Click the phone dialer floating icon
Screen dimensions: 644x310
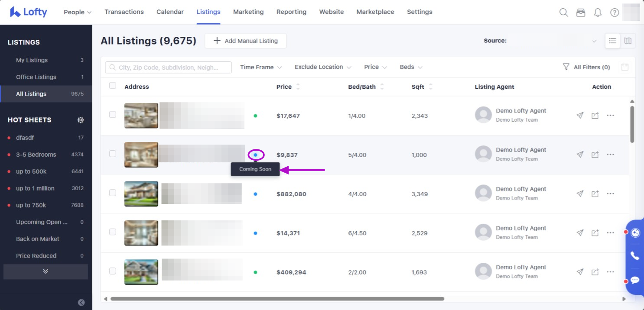635,256
